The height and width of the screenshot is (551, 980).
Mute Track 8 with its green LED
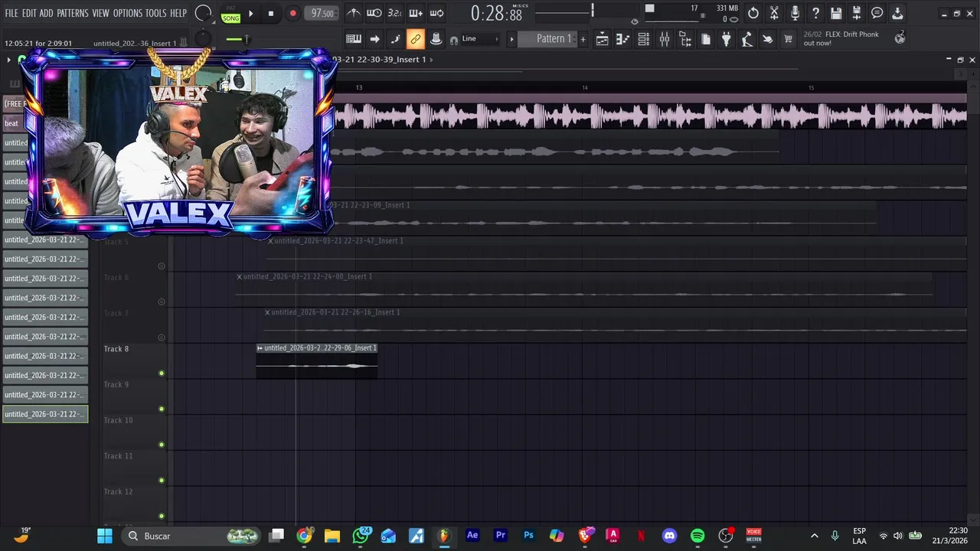tap(161, 373)
